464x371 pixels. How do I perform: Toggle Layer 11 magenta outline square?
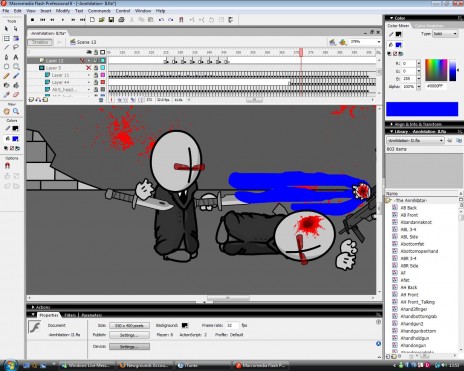point(103,75)
